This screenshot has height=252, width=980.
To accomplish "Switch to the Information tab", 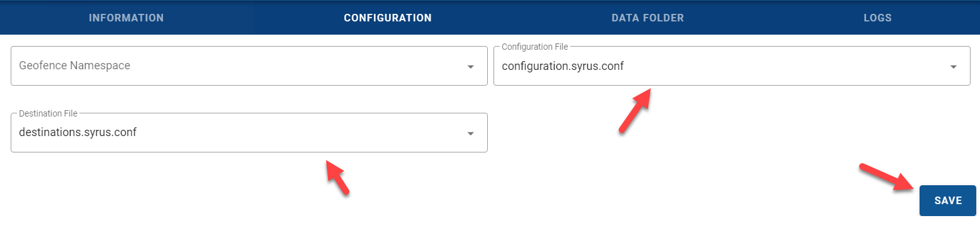I will (127, 18).
